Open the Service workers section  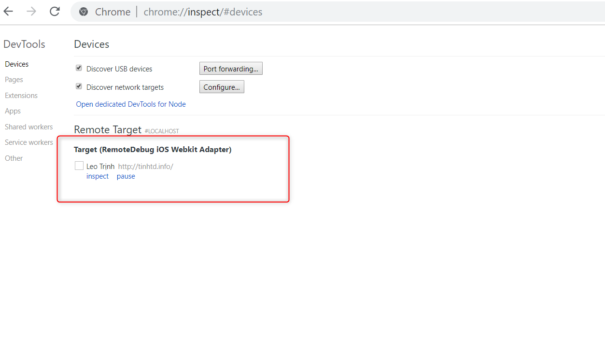click(29, 142)
